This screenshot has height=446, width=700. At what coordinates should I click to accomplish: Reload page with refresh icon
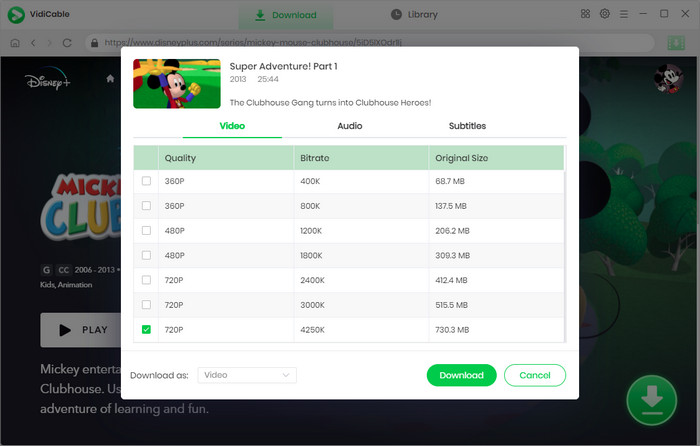67,43
